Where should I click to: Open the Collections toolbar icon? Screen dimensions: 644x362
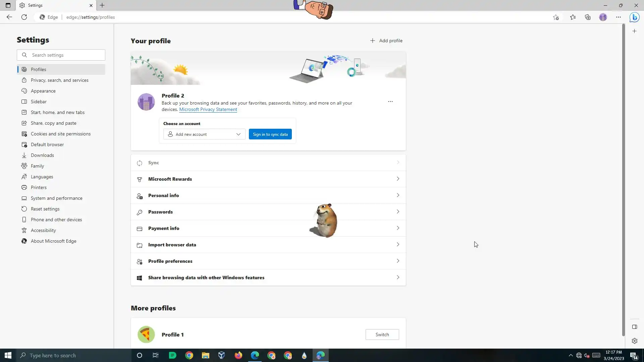click(588, 17)
